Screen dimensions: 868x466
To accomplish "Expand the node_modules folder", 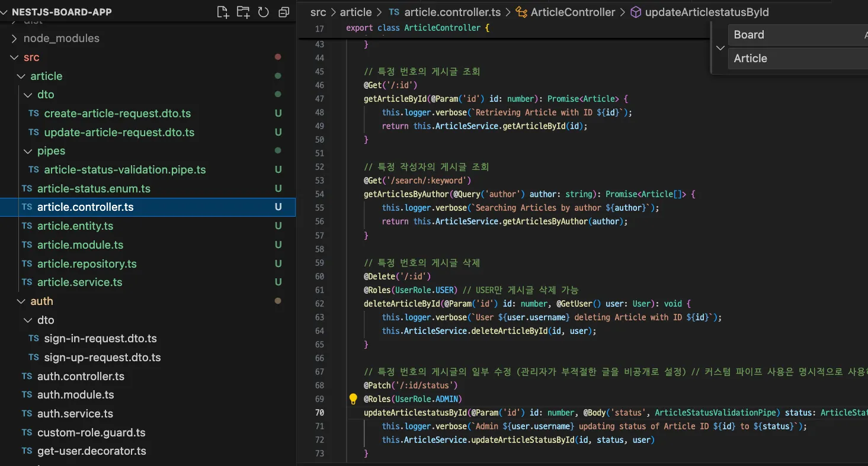I will point(14,38).
